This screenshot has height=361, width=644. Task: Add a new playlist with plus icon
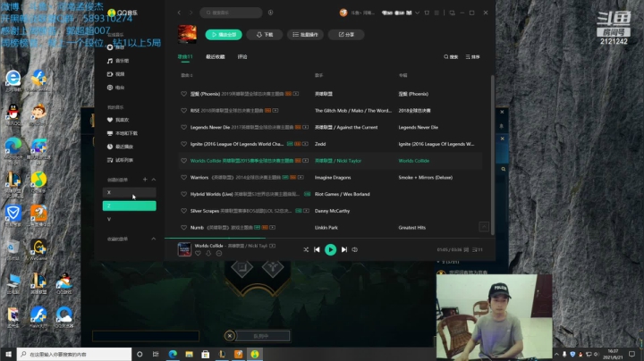[x=145, y=180]
